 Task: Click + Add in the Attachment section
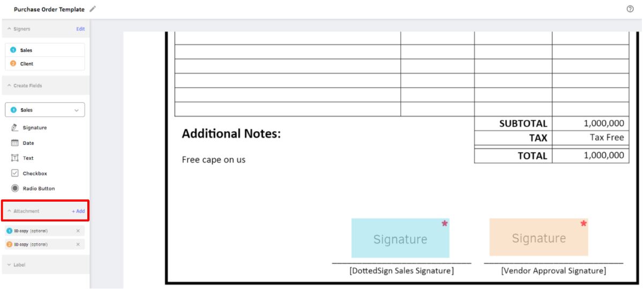pos(78,211)
